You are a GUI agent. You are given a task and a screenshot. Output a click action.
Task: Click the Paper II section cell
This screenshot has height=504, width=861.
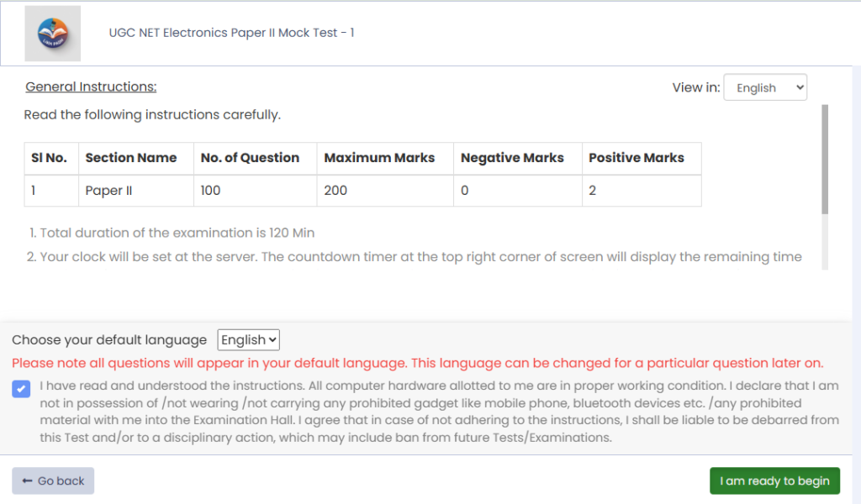[108, 191]
